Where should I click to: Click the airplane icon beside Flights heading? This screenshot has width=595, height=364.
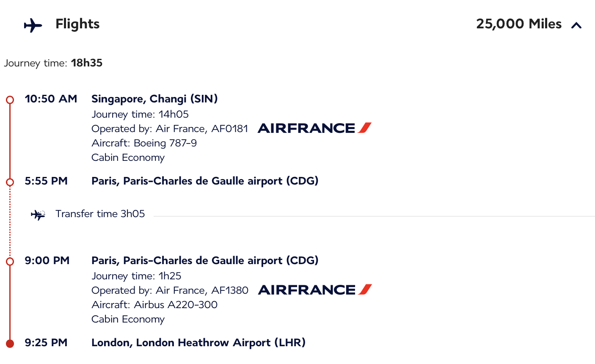pyautogui.click(x=33, y=25)
